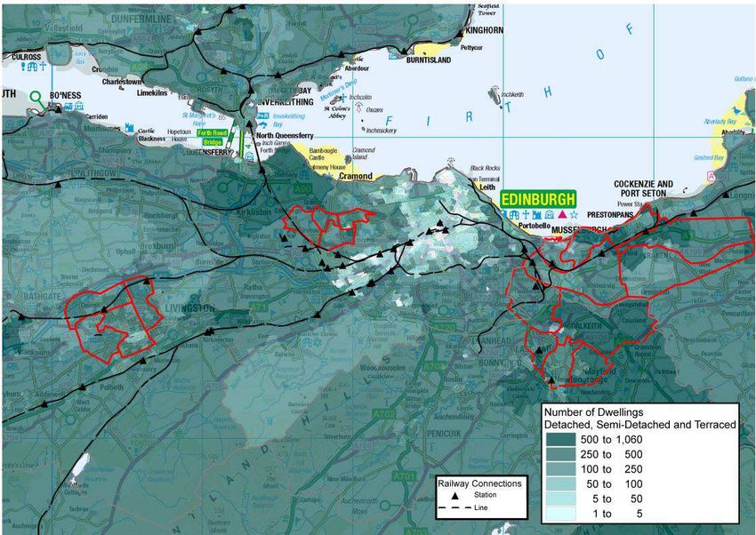The image size is (756, 535).
Task: Click the BURNTISLAND town label
Action: click(x=429, y=60)
